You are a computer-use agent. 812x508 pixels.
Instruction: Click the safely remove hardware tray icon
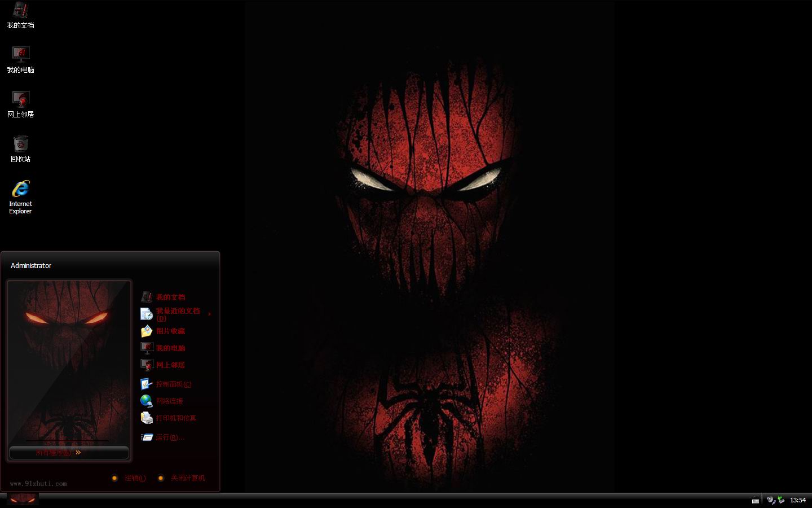pos(781,500)
